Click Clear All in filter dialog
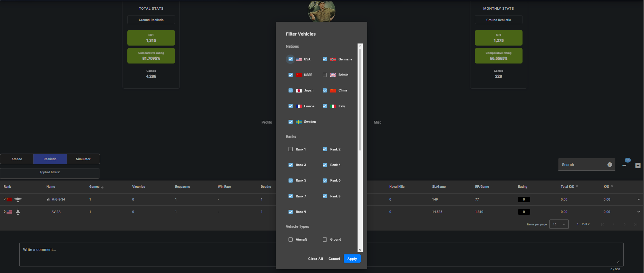The image size is (644, 273). [315, 259]
